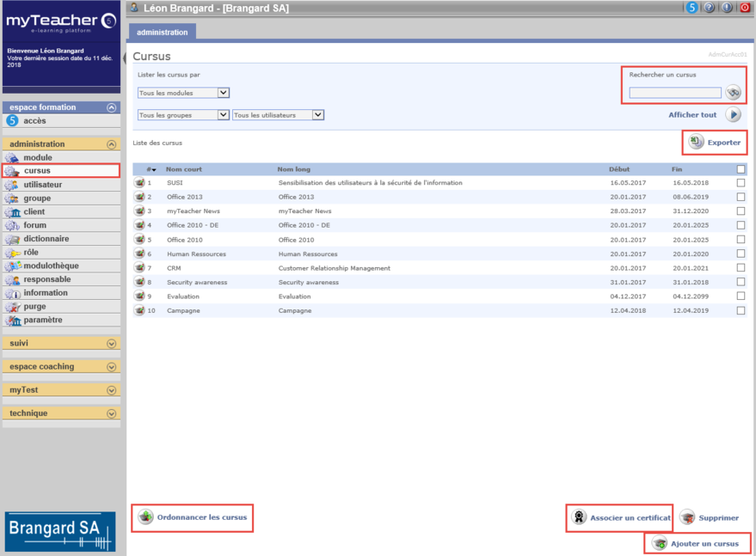Click the Rechercher un cursus text field
The width and height of the screenshot is (756, 556).
(674, 93)
